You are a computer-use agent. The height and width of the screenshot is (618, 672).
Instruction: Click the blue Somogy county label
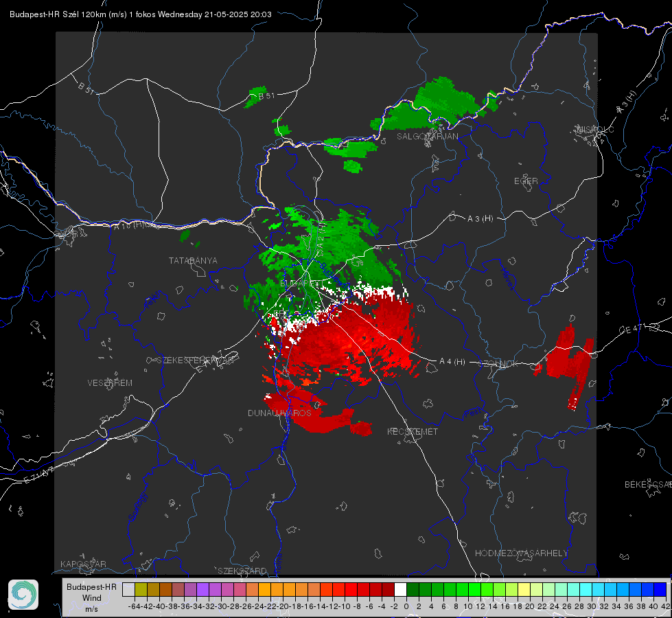pos(138,507)
